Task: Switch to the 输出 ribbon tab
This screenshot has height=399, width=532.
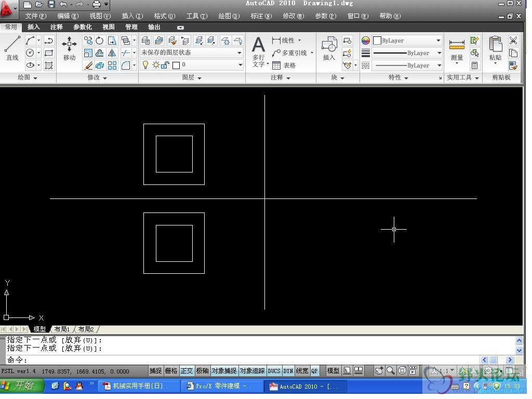Action: pyautogui.click(x=154, y=27)
